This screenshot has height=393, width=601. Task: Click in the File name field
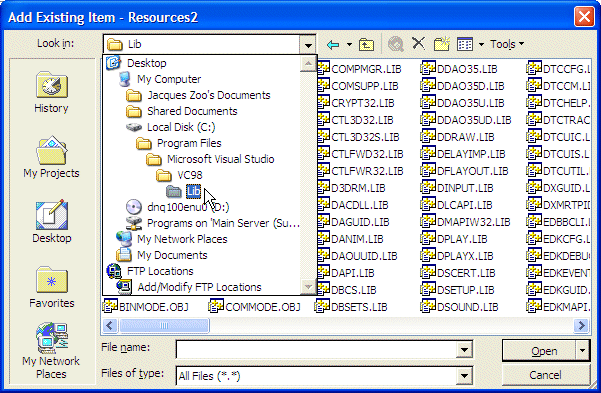317,350
